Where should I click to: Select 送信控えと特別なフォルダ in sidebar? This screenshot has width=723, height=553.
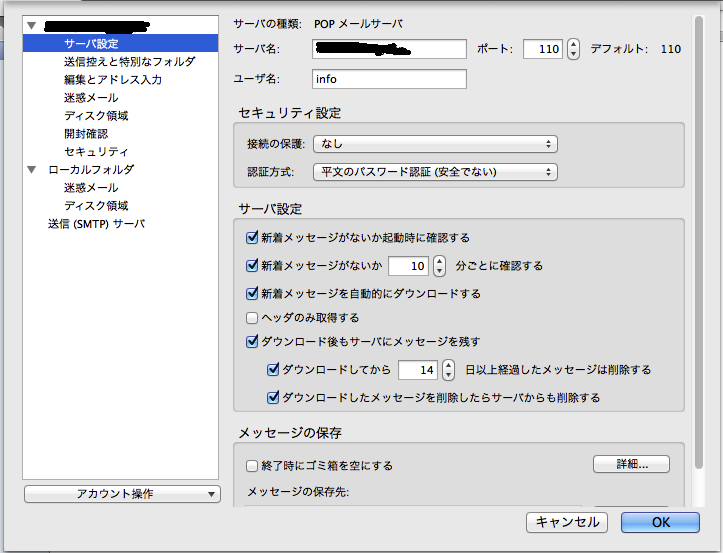(x=129, y=62)
